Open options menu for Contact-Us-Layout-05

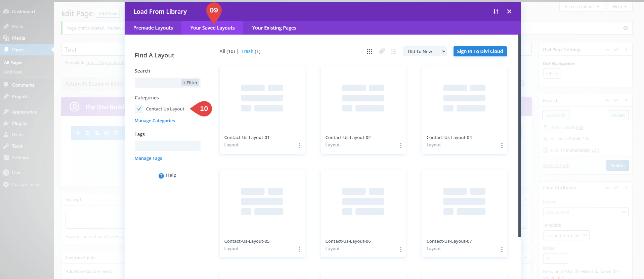pos(300,249)
